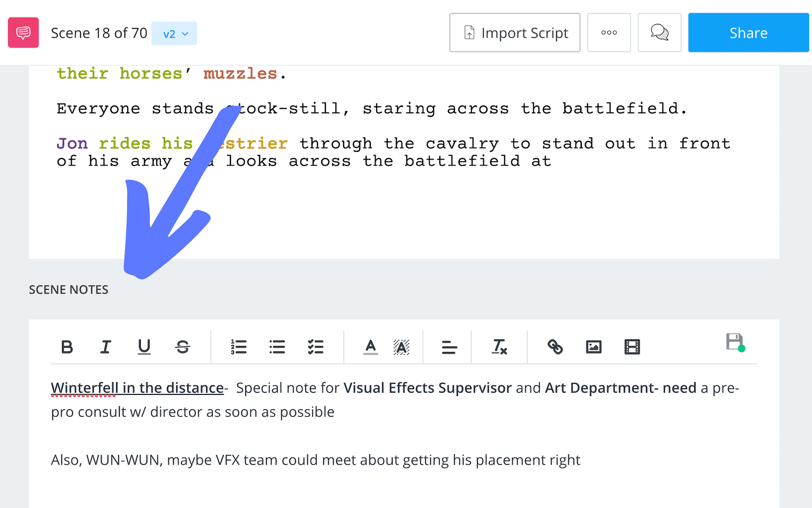
Task: Click the bold 'Visual Effects Supervisor' text
Action: point(428,388)
